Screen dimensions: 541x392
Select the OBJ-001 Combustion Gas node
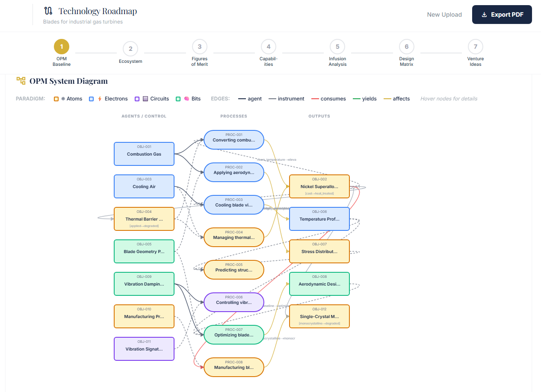144,154
